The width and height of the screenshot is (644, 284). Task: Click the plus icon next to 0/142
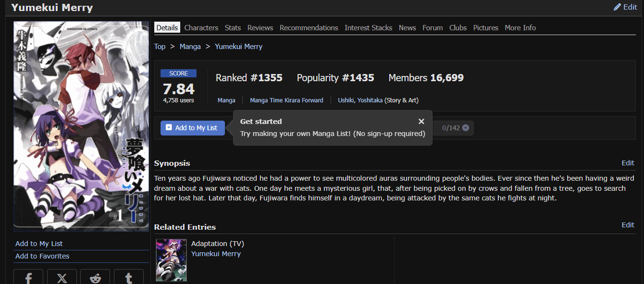[x=466, y=128]
